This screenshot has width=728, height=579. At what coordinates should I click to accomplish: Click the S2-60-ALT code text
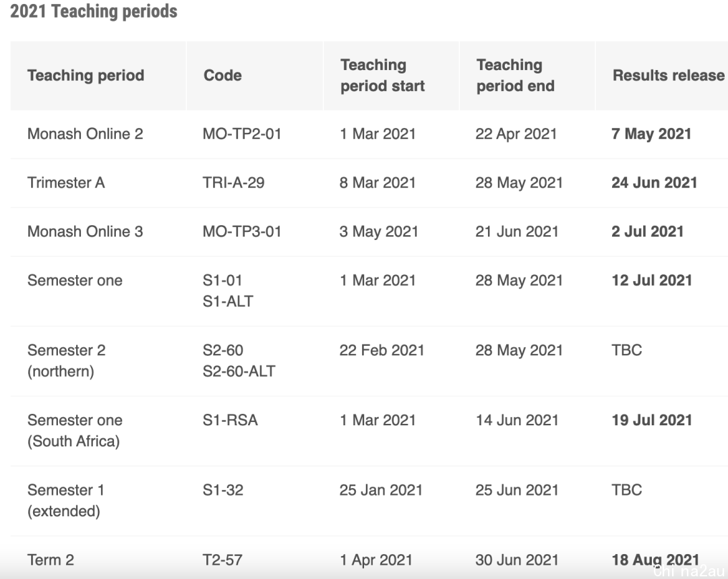click(239, 371)
